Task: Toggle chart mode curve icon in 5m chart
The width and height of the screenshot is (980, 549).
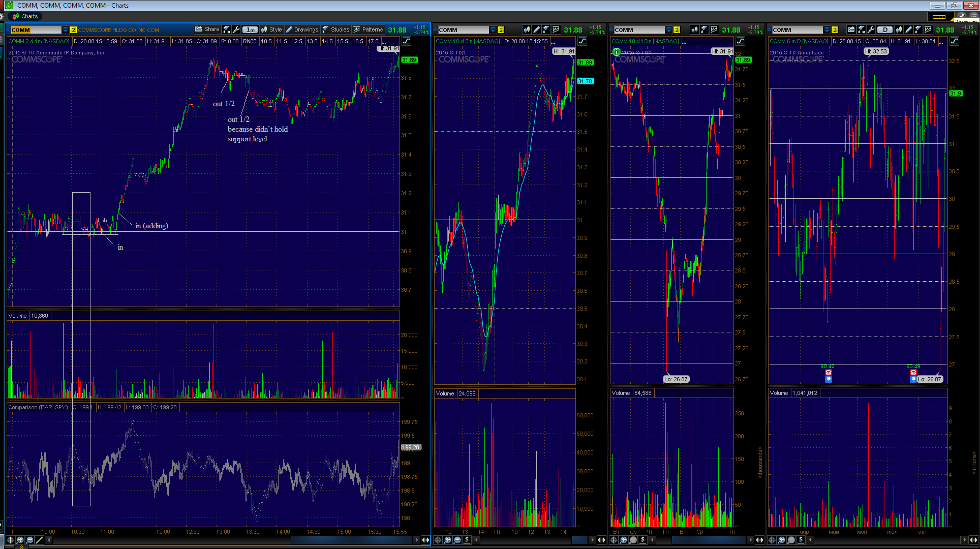Action: click(x=583, y=41)
